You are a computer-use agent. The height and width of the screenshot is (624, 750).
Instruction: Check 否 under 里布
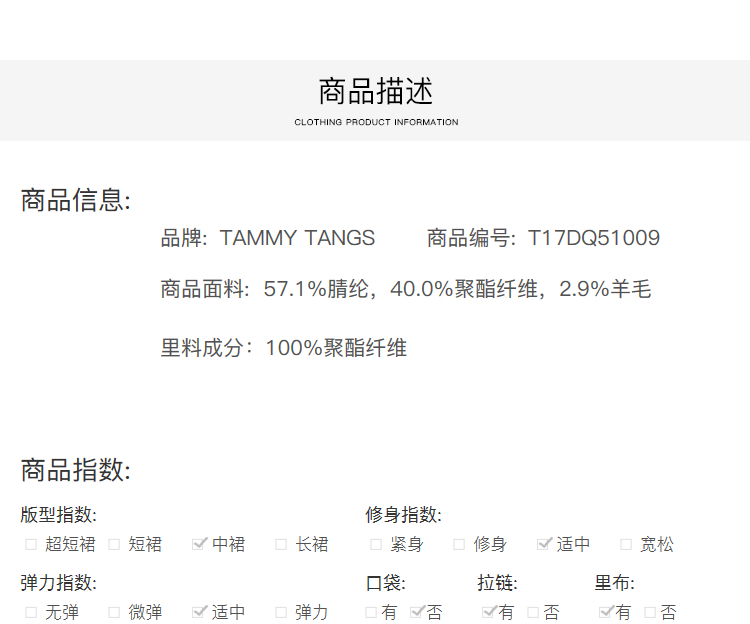pos(650,612)
